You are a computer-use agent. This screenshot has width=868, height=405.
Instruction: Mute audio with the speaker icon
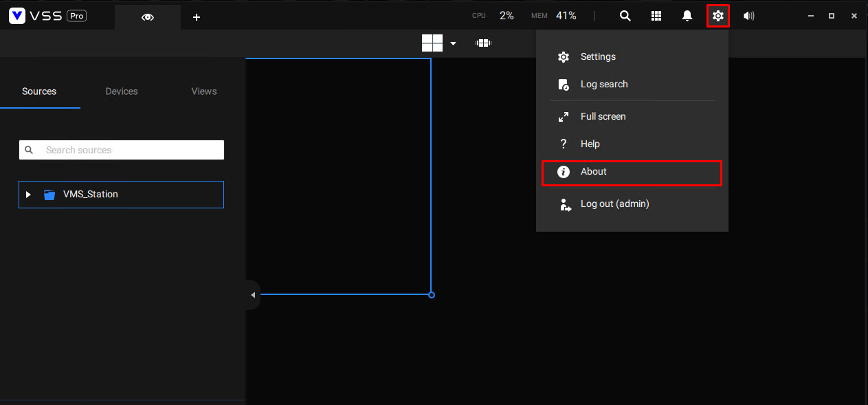point(748,15)
